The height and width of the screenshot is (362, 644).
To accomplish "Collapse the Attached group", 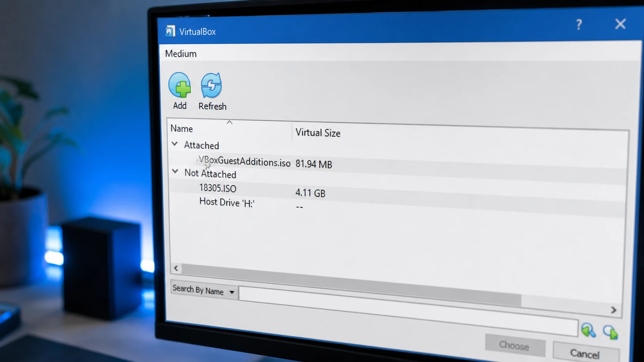I will [x=174, y=144].
